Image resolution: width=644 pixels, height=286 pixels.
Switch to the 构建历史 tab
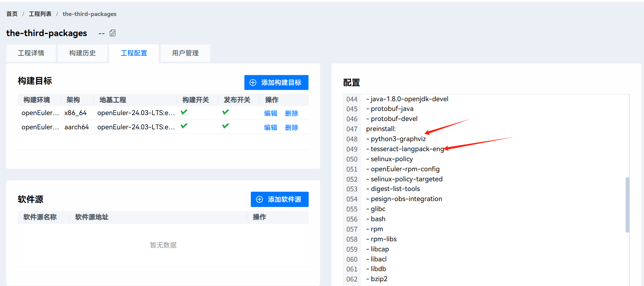(x=82, y=53)
